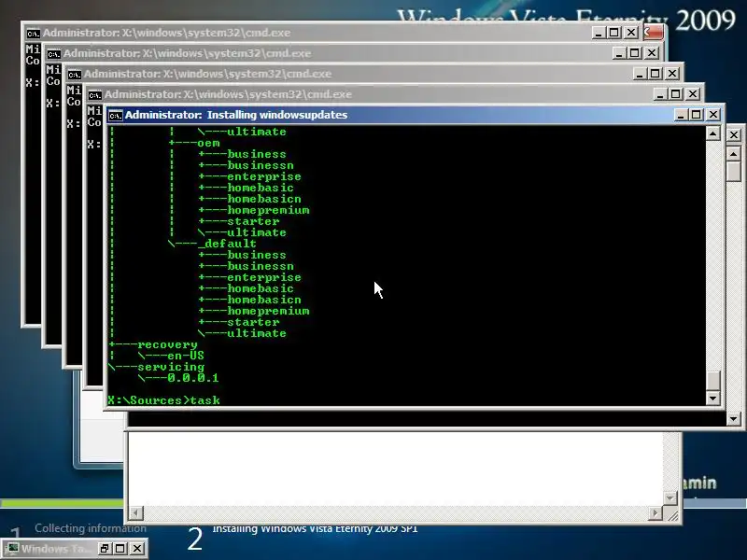The width and height of the screenshot is (747, 560).
Task: Maximize the third cmd.exe window
Action: point(655,74)
